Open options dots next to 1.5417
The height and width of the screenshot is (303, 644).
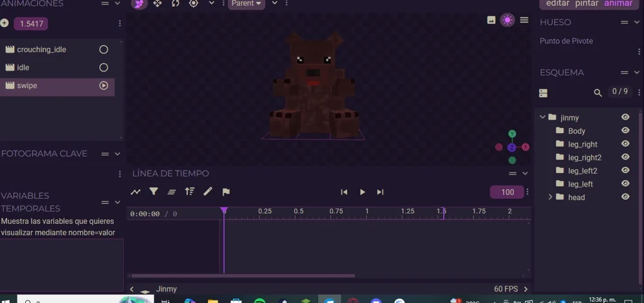[x=120, y=23]
